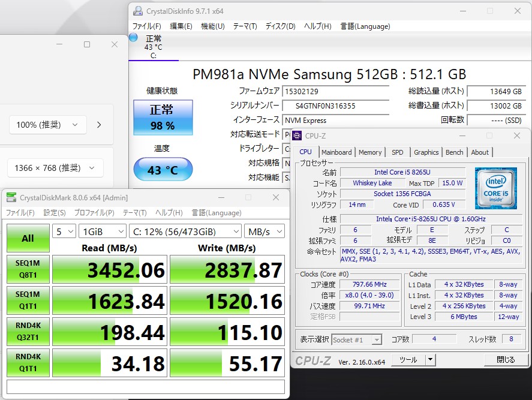Open 機能(U) menu in CrystalDiskInfo
The width and height of the screenshot is (532, 400).
pos(213,26)
